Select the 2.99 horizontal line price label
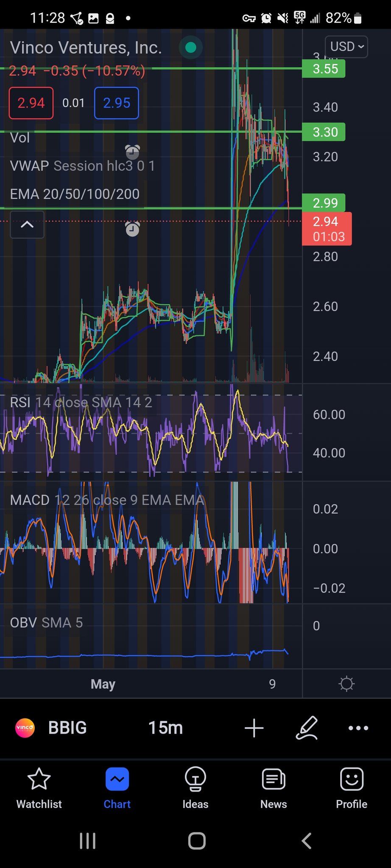391x868 pixels. (x=324, y=203)
